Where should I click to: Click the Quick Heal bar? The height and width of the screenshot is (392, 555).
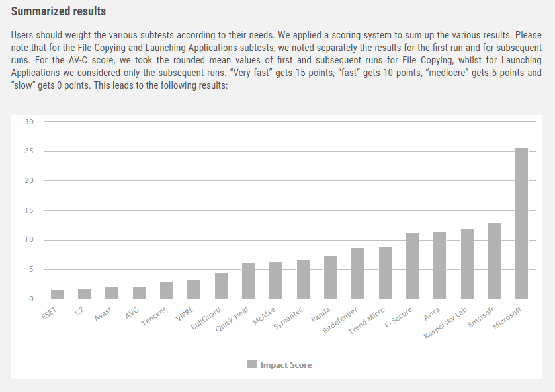(248, 282)
